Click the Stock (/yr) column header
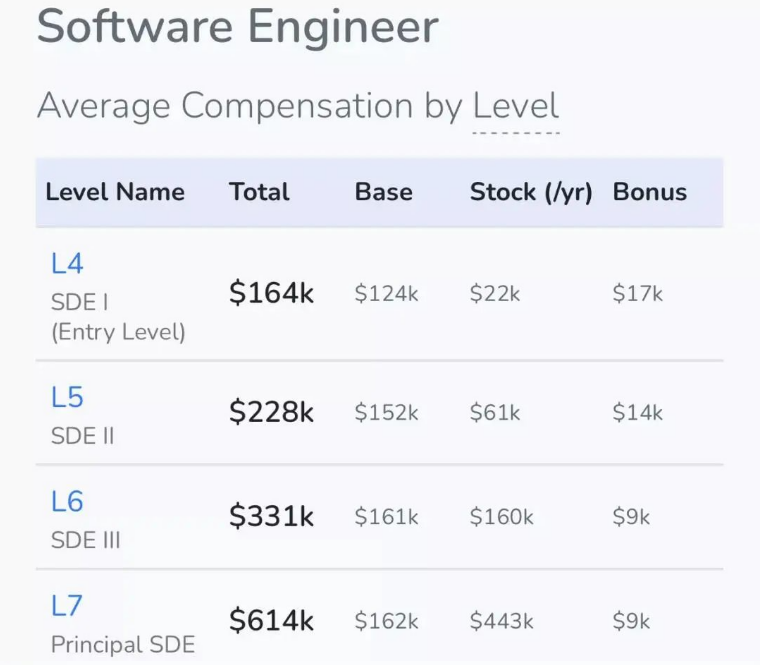The height and width of the screenshot is (665, 760). (x=531, y=192)
